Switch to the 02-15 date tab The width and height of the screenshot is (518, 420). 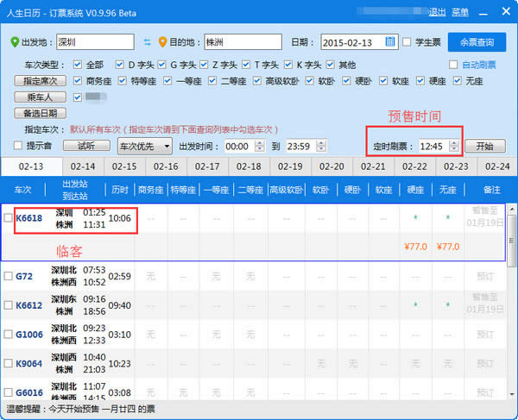124,166
